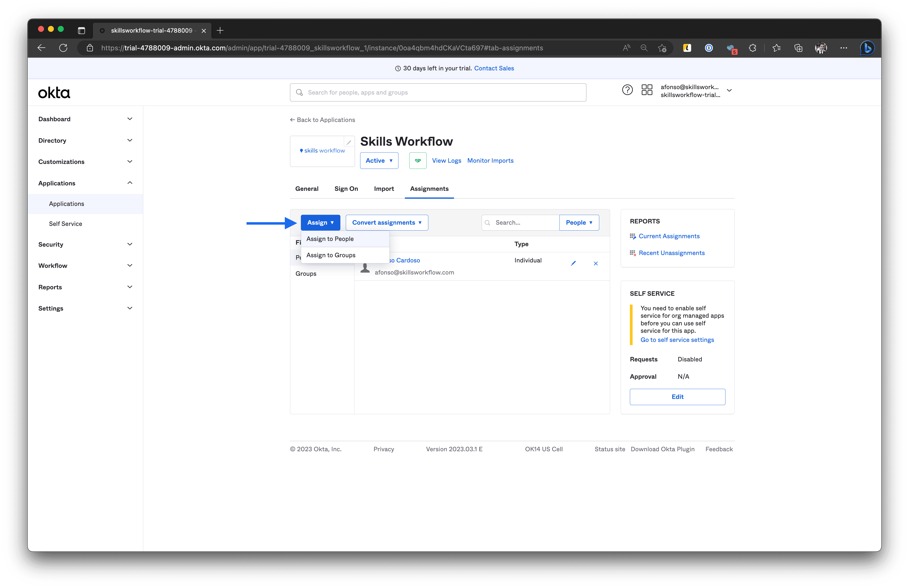Focus the assignments Search field
The image size is (909, 588).
(x=520, y=222)
